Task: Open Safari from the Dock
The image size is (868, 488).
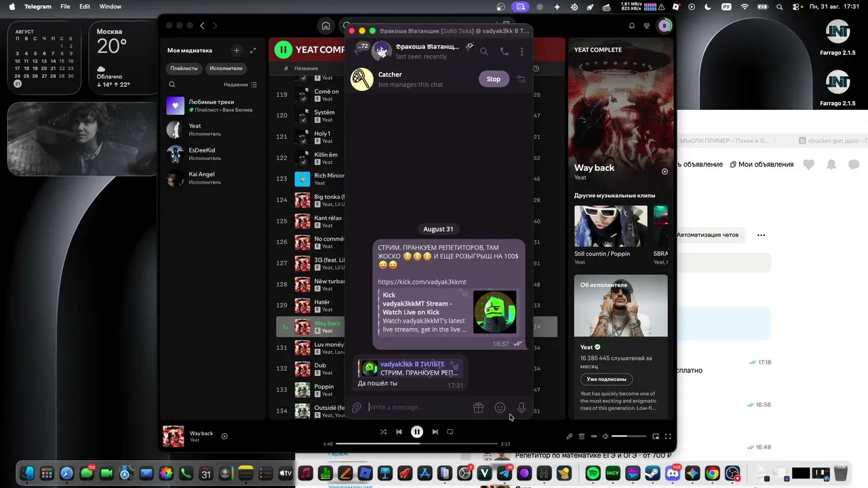Action: point(66,473)
